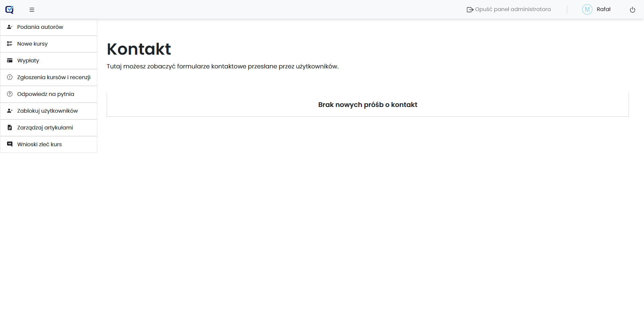The height and width of the screenshot is (325, 644).
Task: Select the Nowe kursy list icon
Action: point(10,44)
